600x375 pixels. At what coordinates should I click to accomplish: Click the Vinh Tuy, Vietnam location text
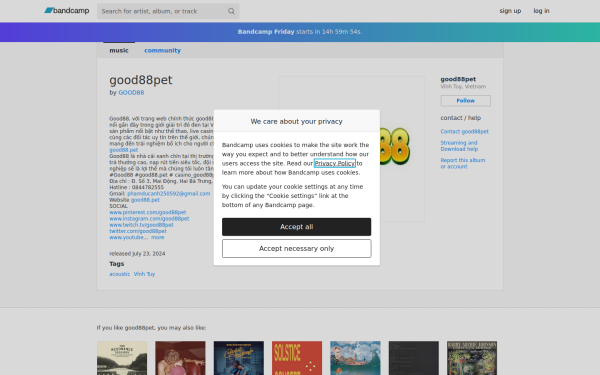coord(463,86)
